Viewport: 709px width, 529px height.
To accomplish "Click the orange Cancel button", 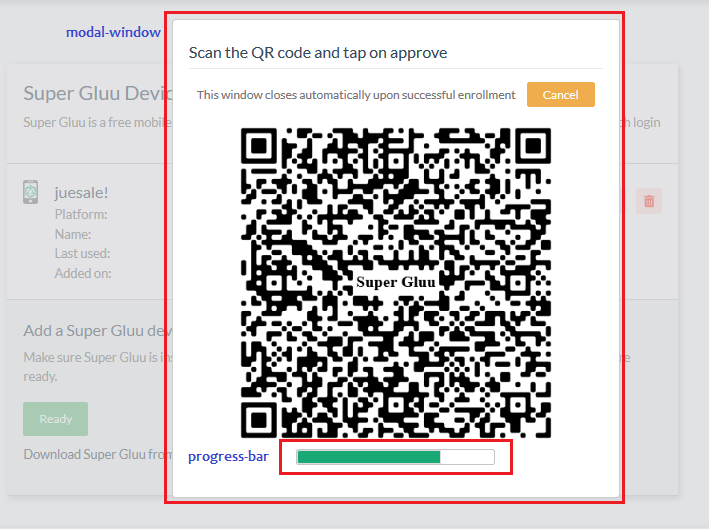I will (x=561, y=94).
